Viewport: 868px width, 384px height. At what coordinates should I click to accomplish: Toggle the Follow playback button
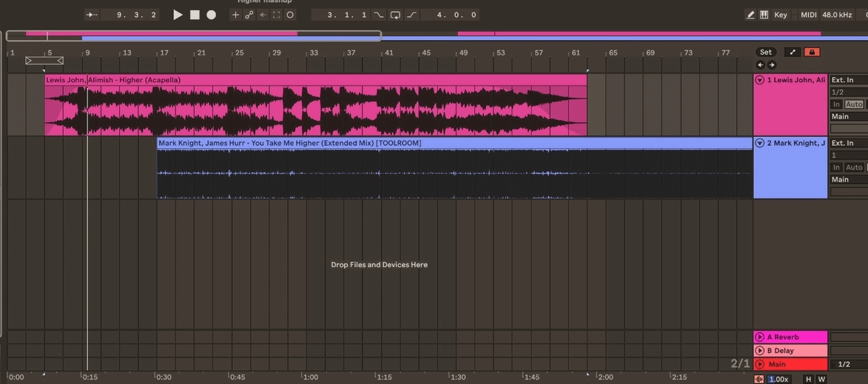(x=92, y=15)
